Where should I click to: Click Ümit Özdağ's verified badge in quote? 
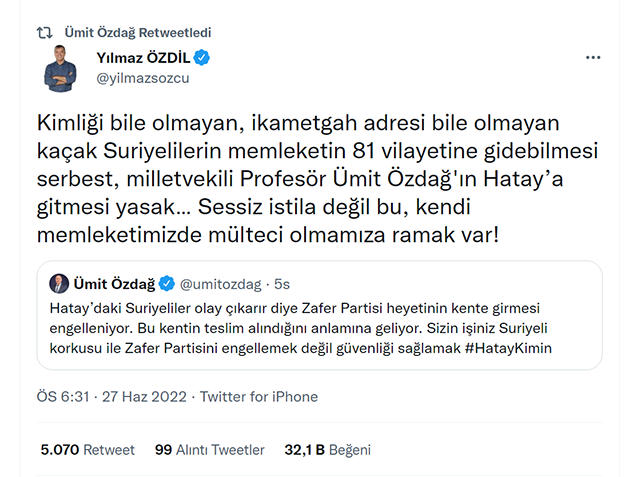pos(167,284)
